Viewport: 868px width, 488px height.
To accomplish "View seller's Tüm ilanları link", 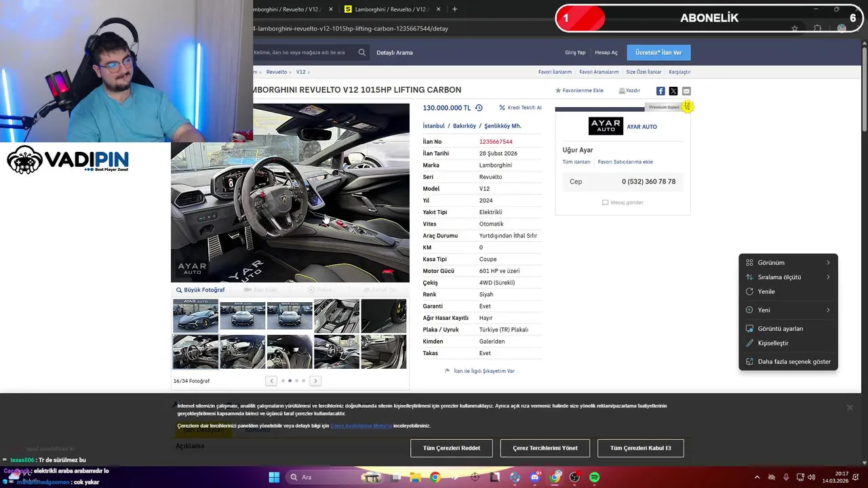I will click(x=576, y=162).
